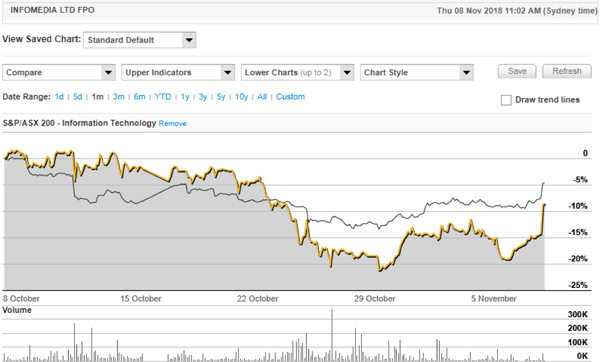Screen dimensions: 600x362
Task: Click the Save button
Action: coord(517,71)
